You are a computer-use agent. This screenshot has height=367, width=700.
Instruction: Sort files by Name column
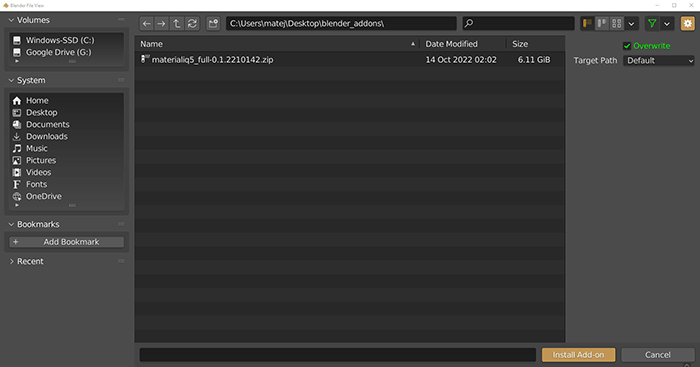pos(151,44)
